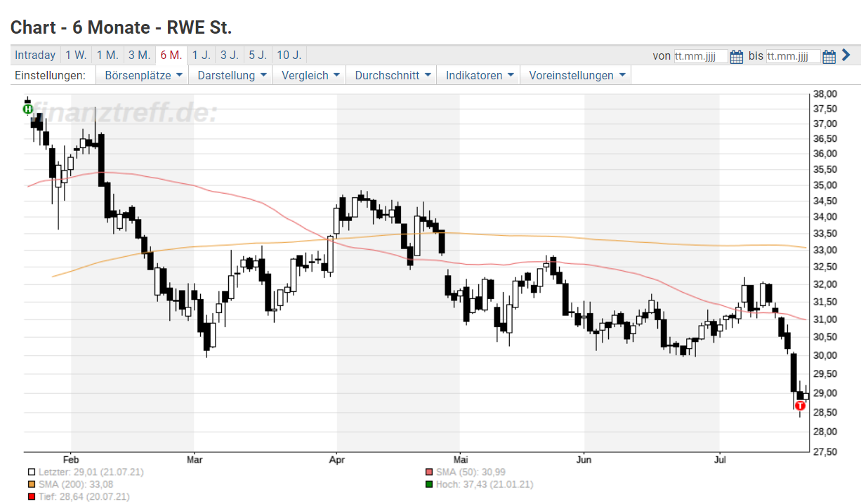Open the calendar picker for the bis date
The image size is (861, 504).
pos(829,56)
